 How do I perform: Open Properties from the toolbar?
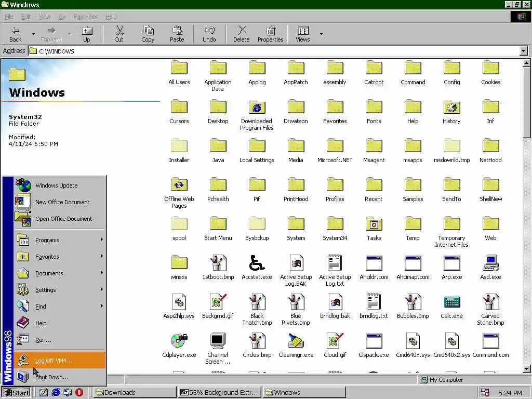click(x=270, y=34)
